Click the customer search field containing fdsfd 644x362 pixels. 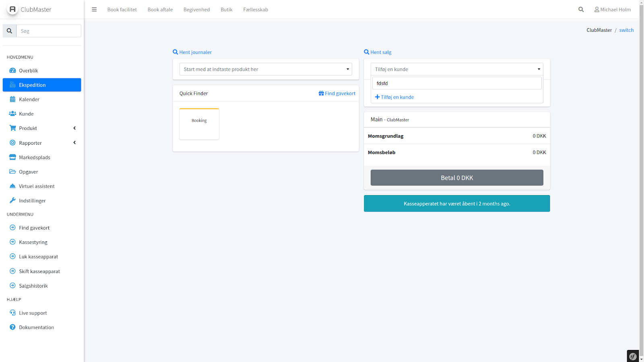tap(457, 83)
